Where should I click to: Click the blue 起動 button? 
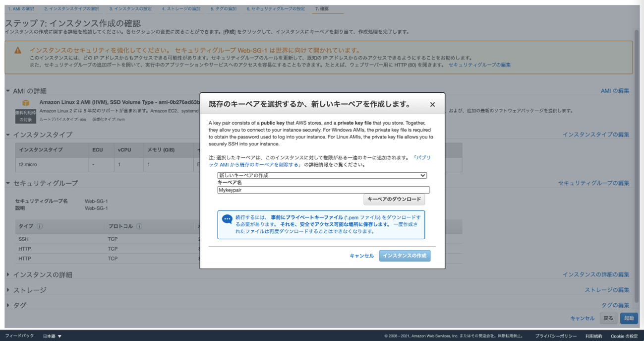click(629, 318)
